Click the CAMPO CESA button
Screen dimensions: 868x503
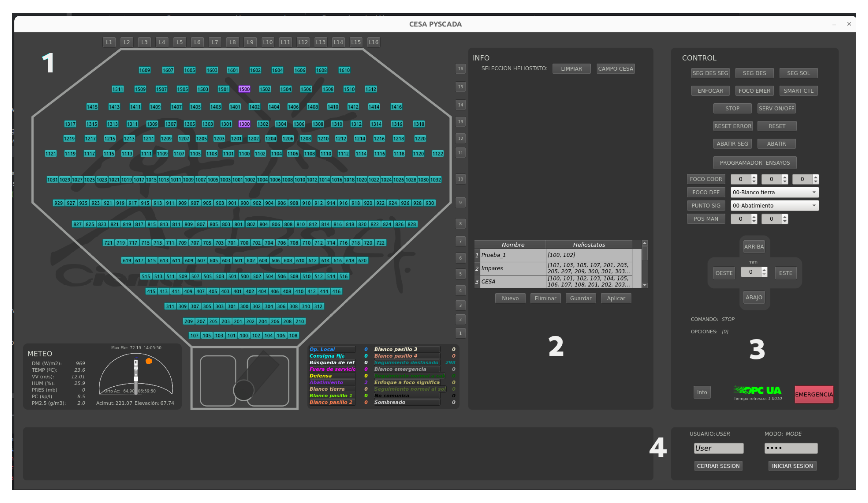click(615, 69)
